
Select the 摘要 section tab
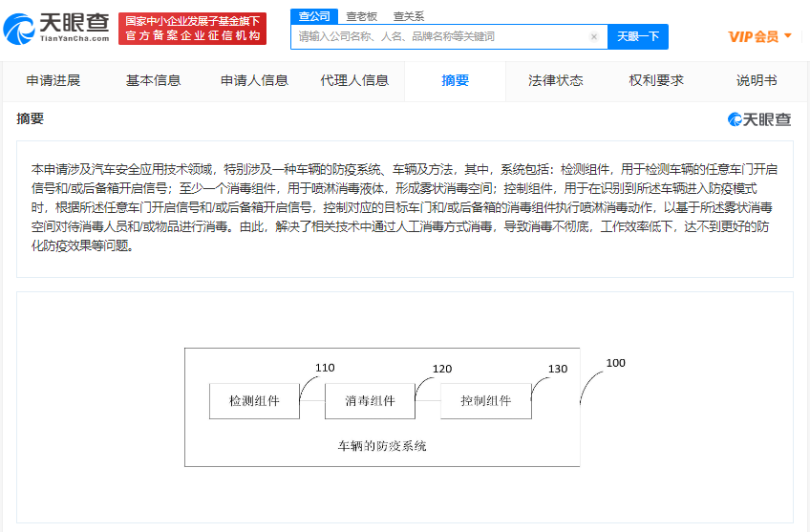click(x=455, y=80)
